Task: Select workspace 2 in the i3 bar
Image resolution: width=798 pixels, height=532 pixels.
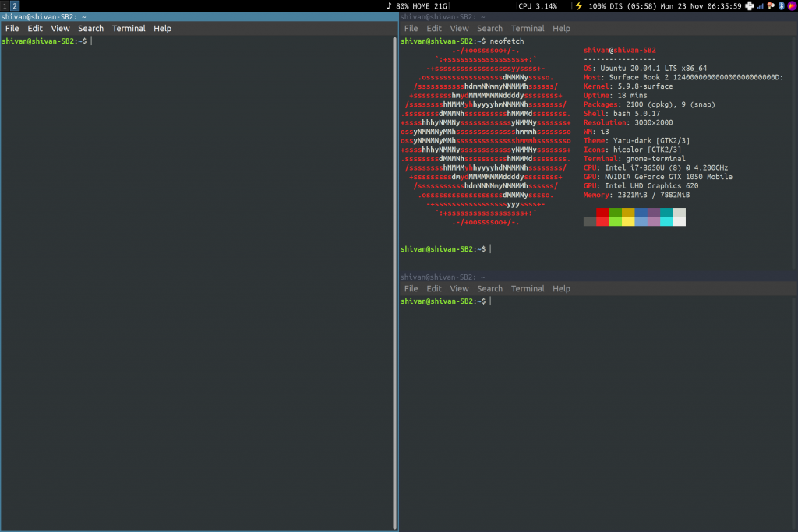Action: tap(13, 5)
